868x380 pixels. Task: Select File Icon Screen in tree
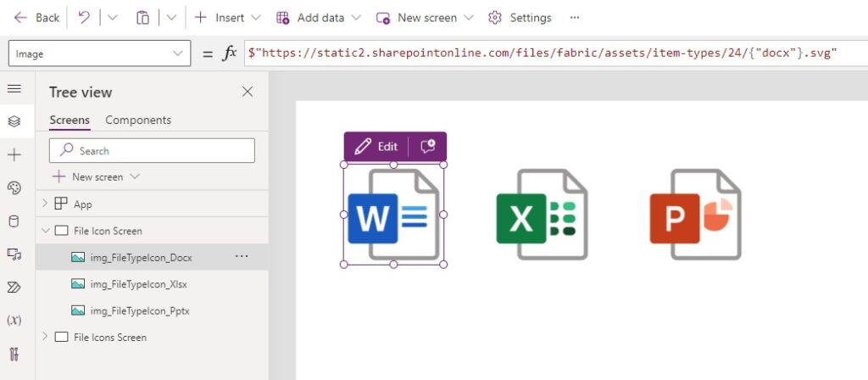[108, 231]
